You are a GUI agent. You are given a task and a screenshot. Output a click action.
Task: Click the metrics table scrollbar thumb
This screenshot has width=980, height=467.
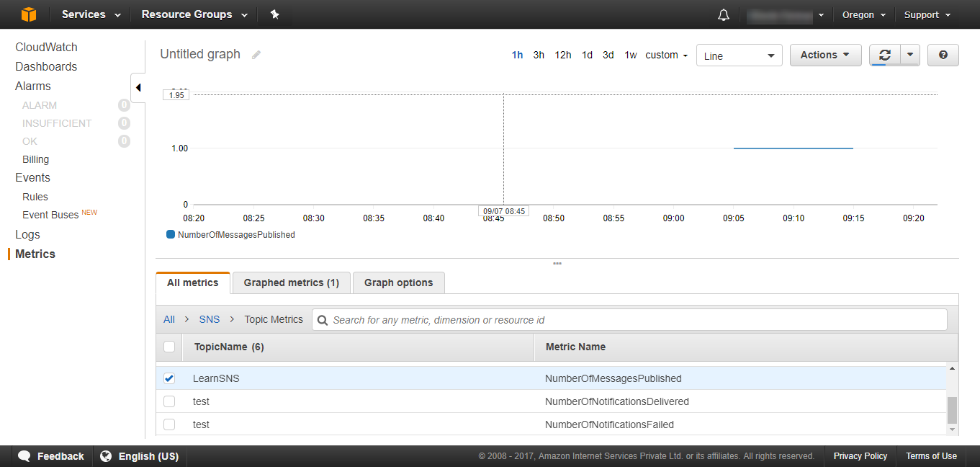[x=953, y=410]
